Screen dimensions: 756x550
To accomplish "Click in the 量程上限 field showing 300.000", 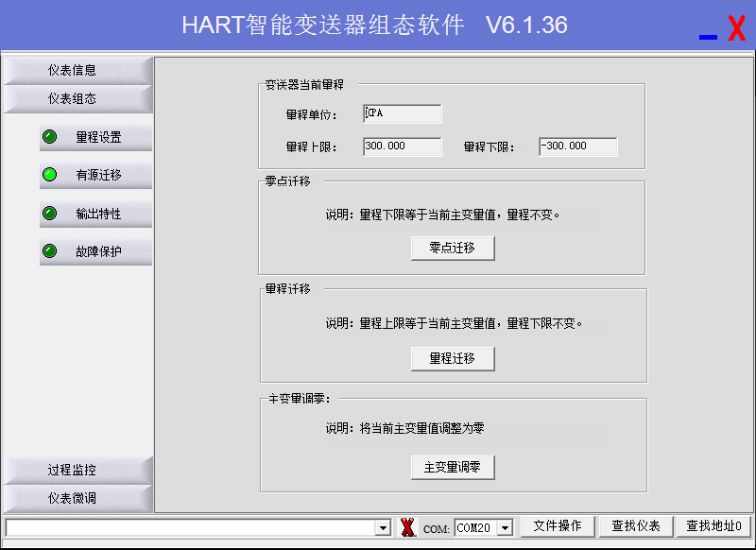I will coord(402,146).
